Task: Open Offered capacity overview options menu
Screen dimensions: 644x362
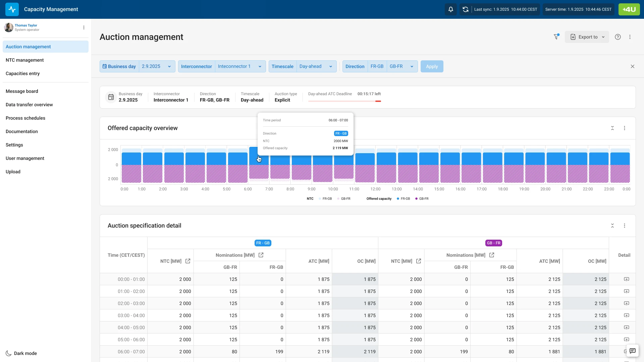Action: (x=625, y=128)
